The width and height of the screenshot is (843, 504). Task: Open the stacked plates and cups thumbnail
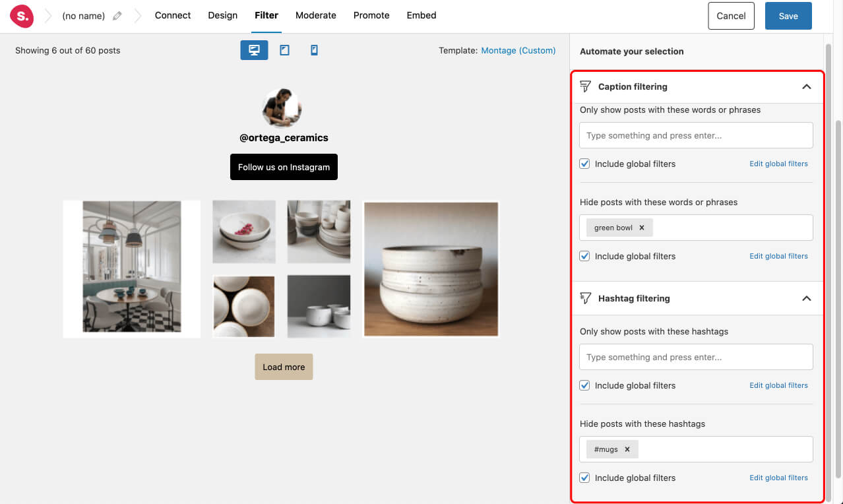[319, 232]
